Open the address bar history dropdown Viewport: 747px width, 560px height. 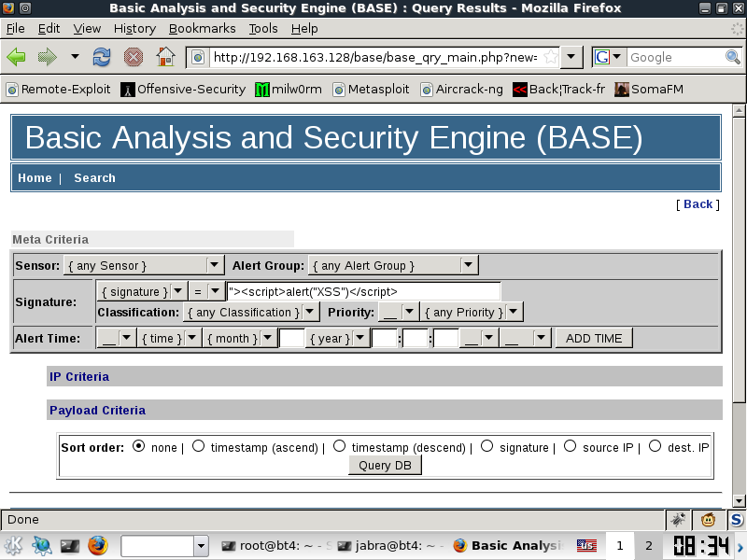(571, 57)
